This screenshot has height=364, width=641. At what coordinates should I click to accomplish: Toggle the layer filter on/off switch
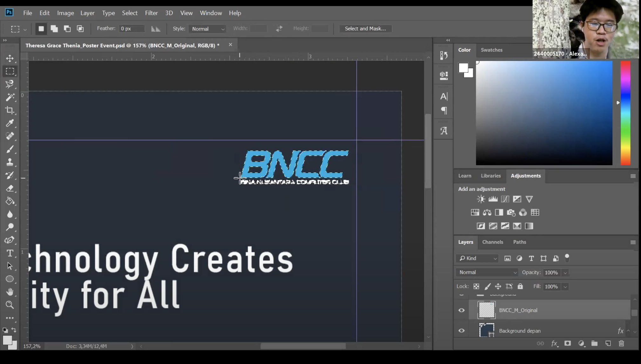[x=567, y=258]
